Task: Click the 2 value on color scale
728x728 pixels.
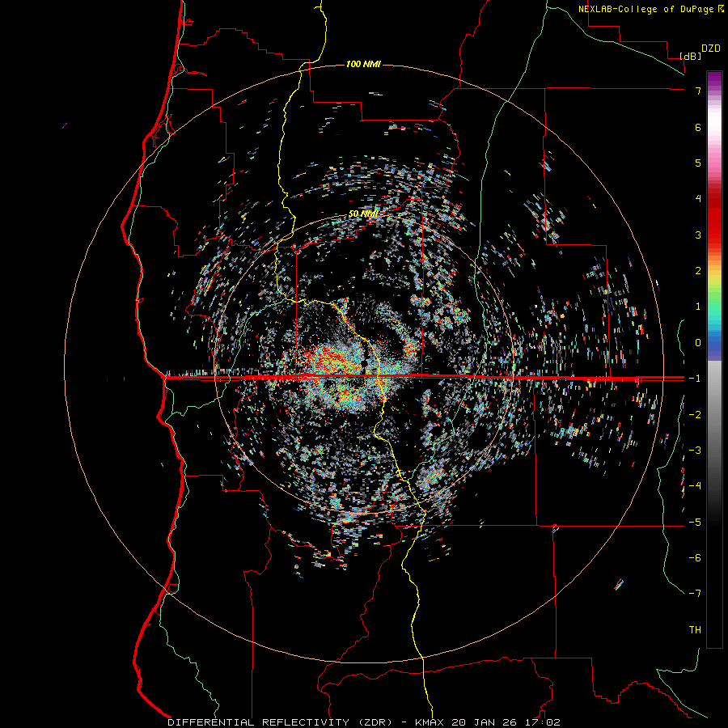Action: point(698,271)
